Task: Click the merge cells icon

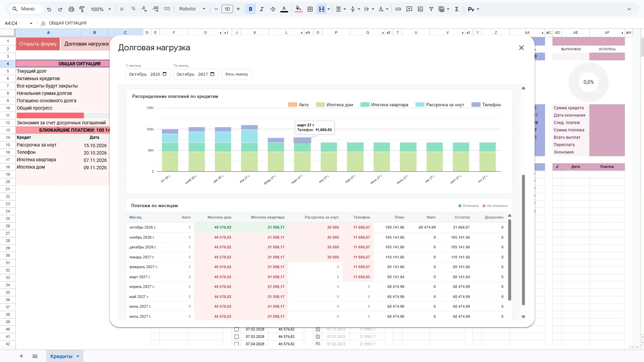Action: (322, 9)
